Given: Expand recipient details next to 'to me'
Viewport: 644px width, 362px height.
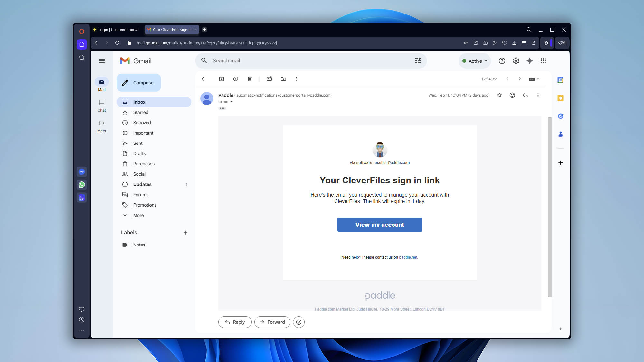Looking at the screenshot, I should [232, 101].
